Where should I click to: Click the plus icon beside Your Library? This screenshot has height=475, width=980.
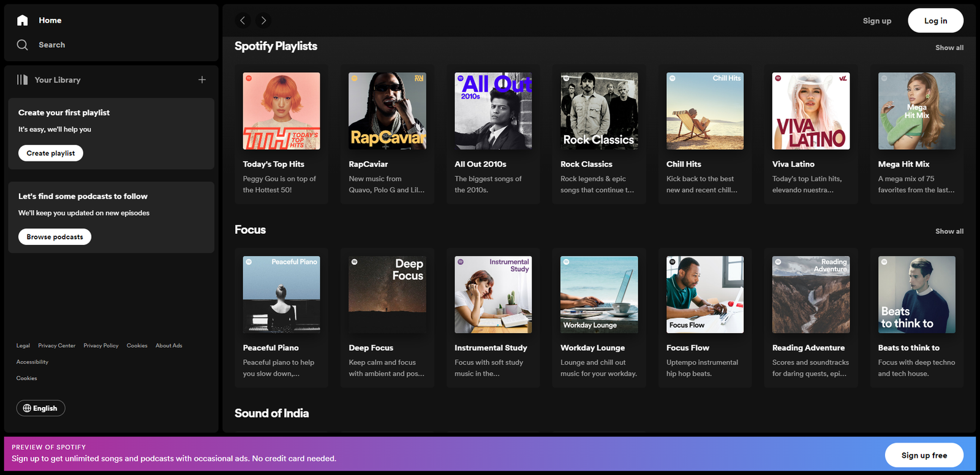coord(202,80)
